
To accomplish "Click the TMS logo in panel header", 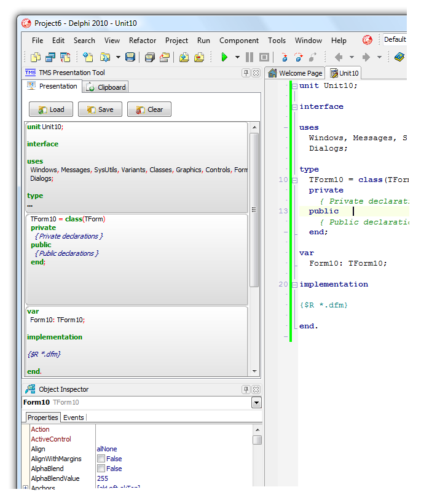I will 31,73.
